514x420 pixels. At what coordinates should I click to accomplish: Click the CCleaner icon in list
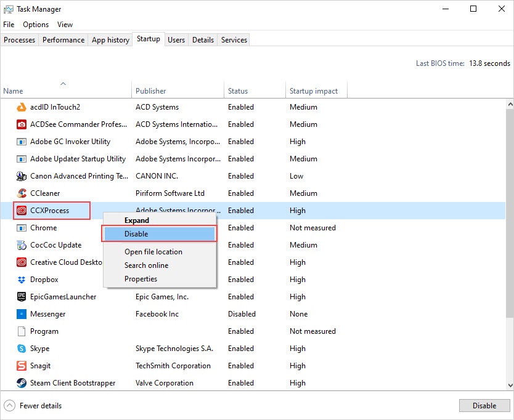(21, 193)
